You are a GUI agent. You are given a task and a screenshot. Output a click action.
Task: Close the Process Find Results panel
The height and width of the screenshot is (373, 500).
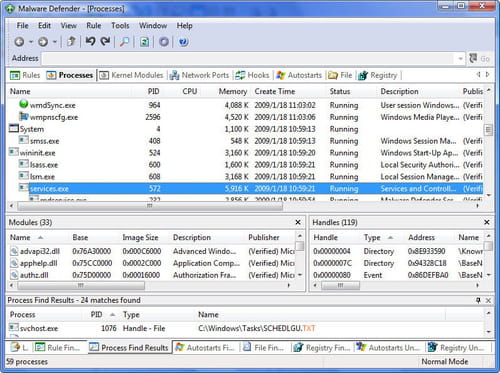pos(488,300)
